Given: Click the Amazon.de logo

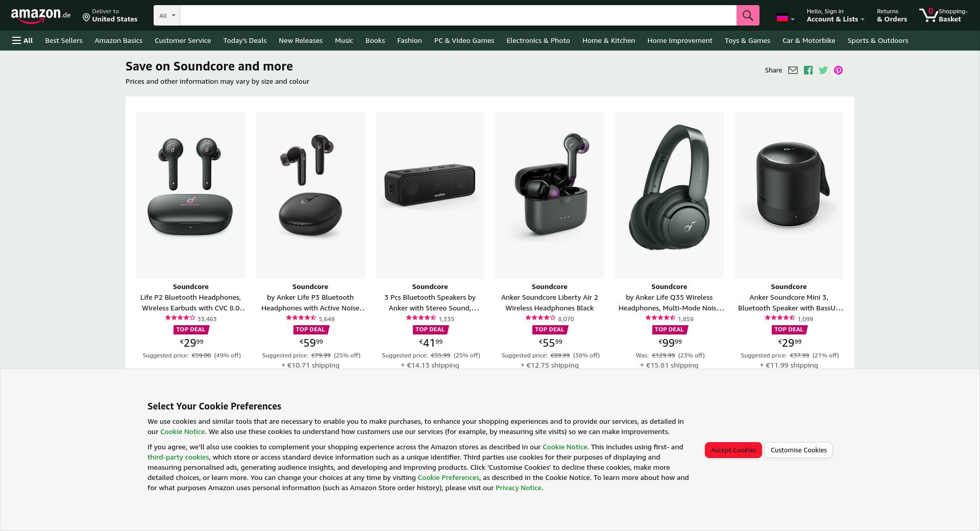Looking at the screenshot, I should tap(41, 15).
